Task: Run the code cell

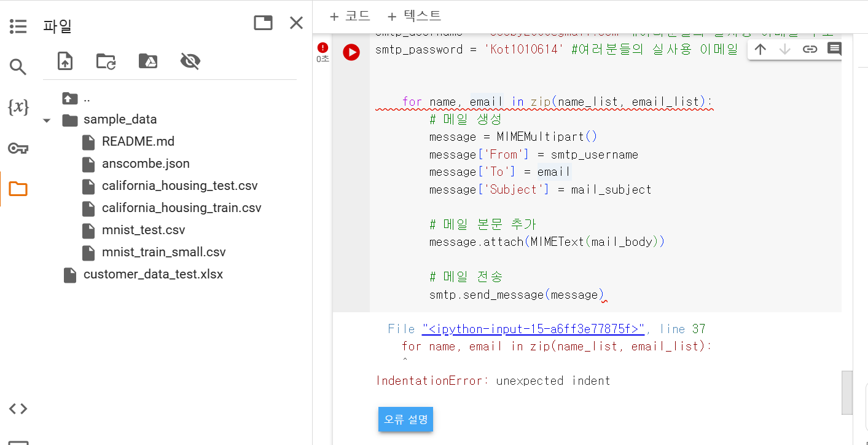Action: pyautogui.click(x=351, y=52)
